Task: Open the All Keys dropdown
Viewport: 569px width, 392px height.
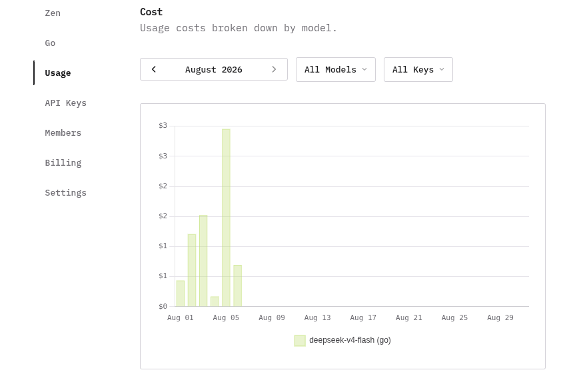Action: click(418, 70)
